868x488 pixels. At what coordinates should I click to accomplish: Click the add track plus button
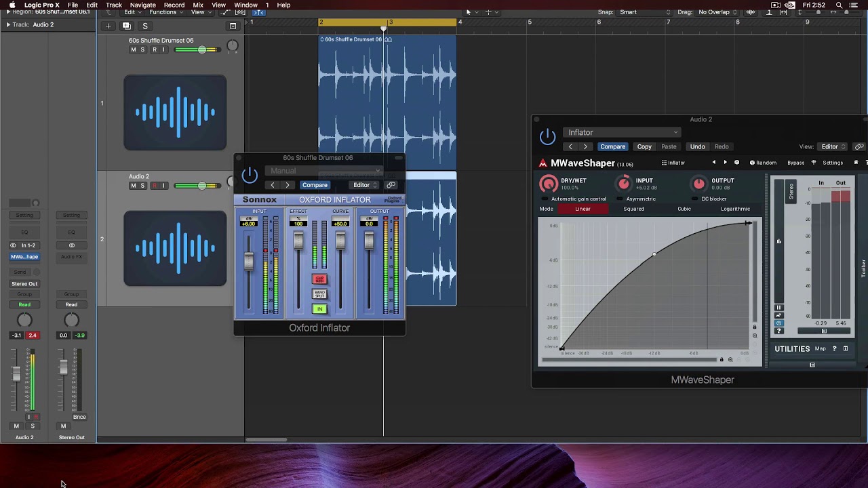tap(108, 26)
